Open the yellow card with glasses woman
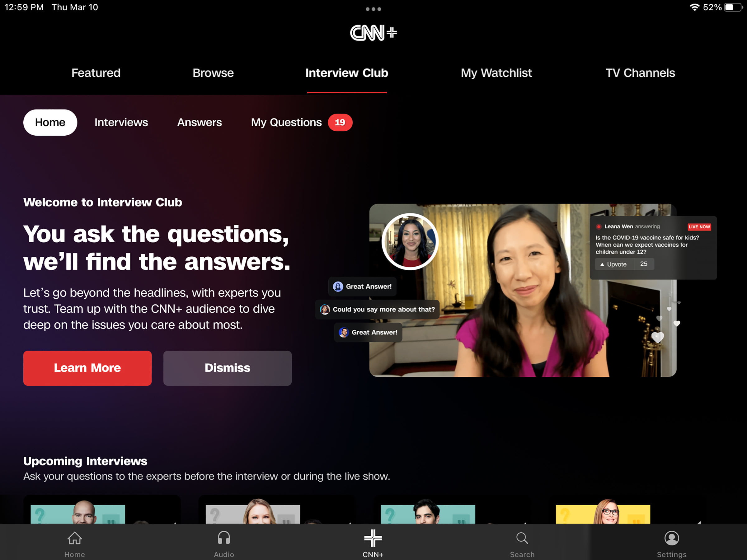This screenshot has height=560, width=747. (627, 510)
